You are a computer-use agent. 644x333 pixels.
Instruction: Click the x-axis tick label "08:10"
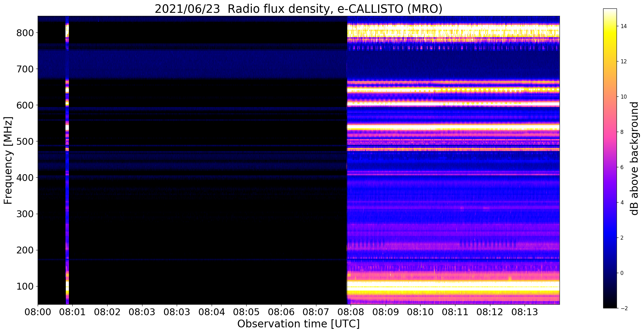click(421, 312)
